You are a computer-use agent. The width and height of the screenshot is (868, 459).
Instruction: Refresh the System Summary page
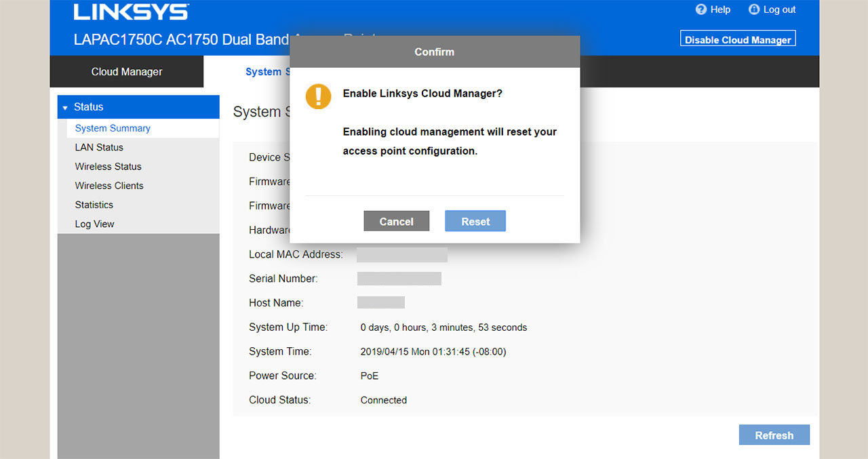(774, 435)
